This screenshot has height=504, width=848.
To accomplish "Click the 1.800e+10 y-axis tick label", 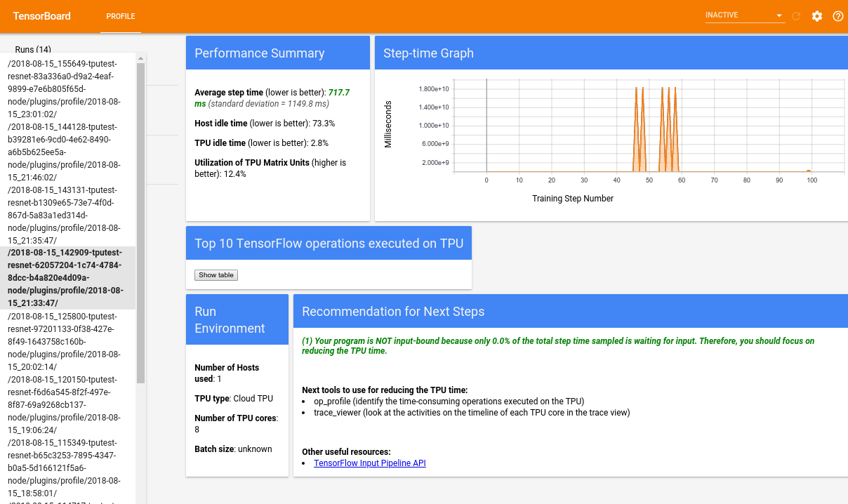I will (x=434, y=89).
